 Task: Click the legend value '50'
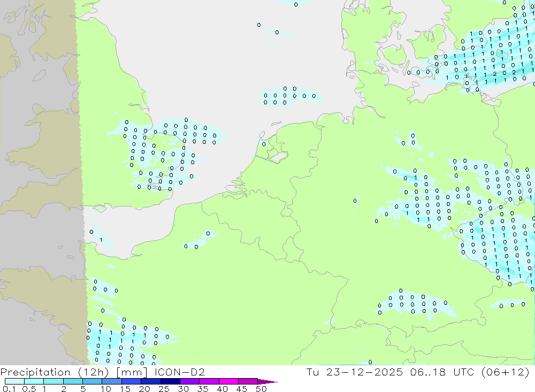[261, 389]
